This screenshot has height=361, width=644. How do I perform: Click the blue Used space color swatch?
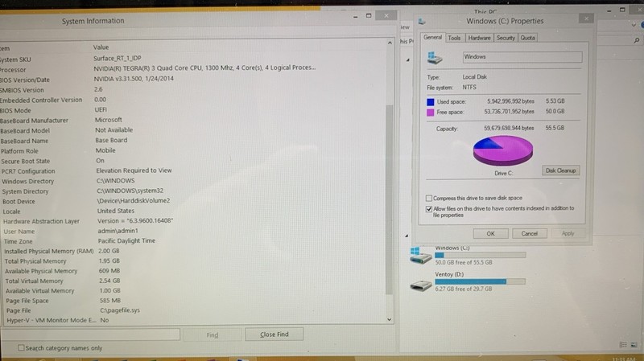coord(431,102)
